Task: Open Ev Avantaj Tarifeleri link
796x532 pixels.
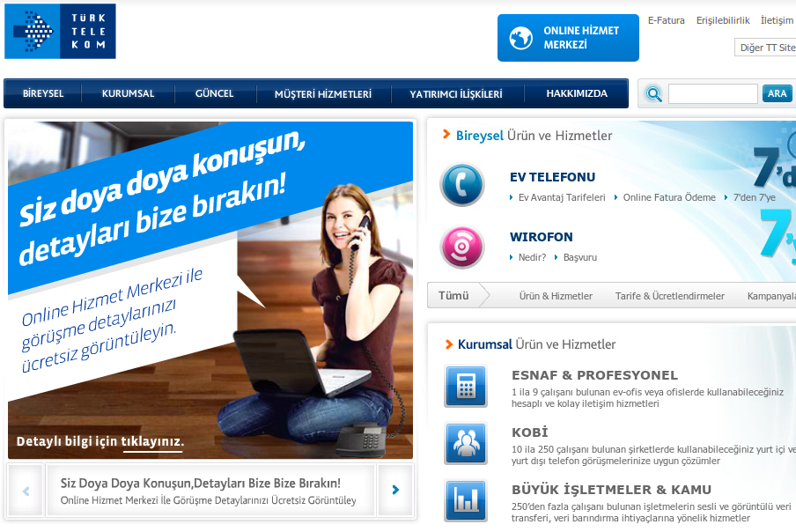Action: coord(562,197)
